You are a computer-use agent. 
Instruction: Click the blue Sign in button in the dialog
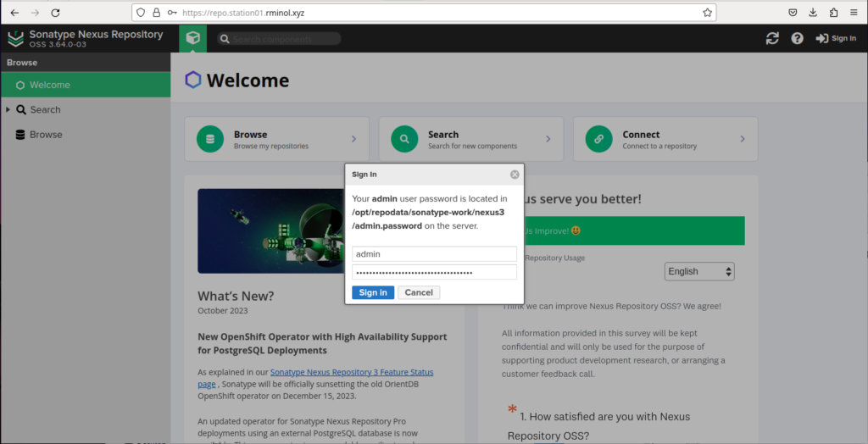click(x=373, y=292)
